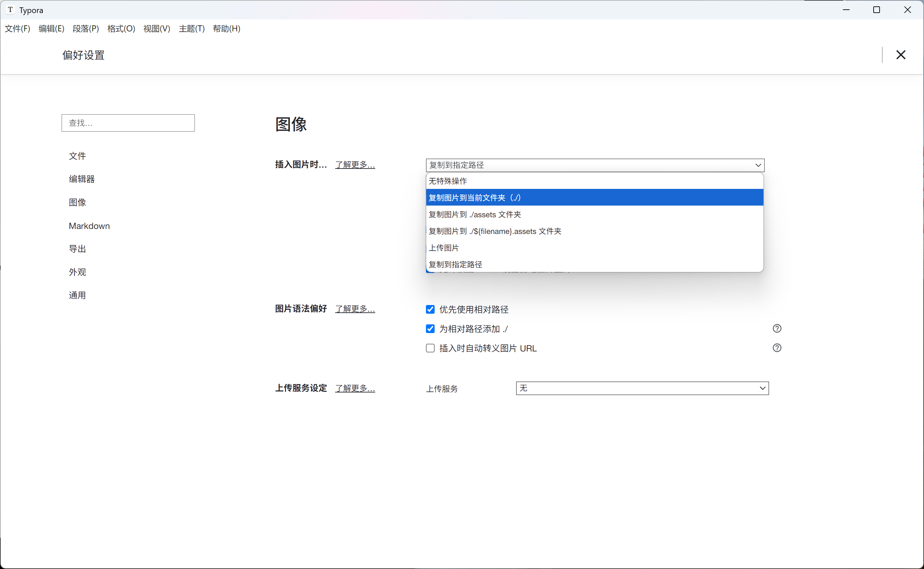Open the 上传服务 dropdown showing 无
Screen dimensions: 924x569
pyautogui.click(x=642, y=388)
